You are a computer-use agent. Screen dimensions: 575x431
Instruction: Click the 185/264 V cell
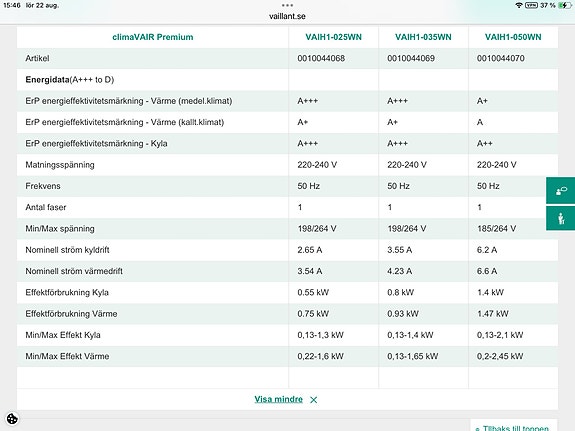click(x=497, y=229)
